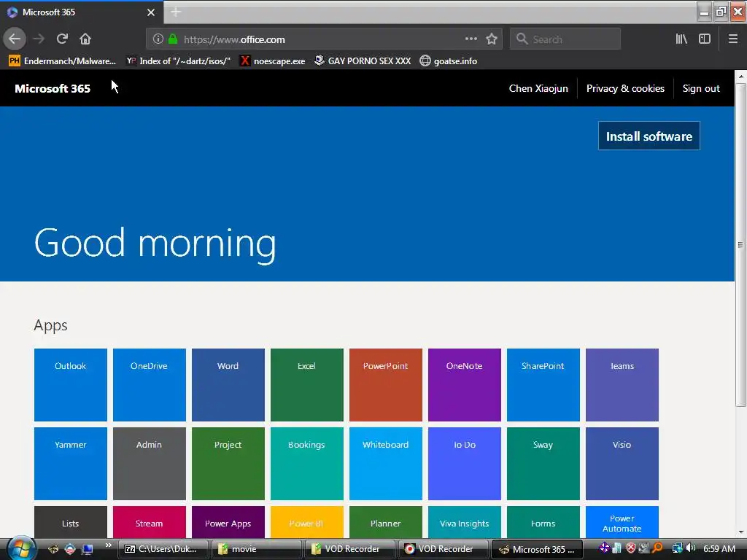Open the Lists app tile
This screenshot has width=747, height=560.
click(x=71, y=522)
